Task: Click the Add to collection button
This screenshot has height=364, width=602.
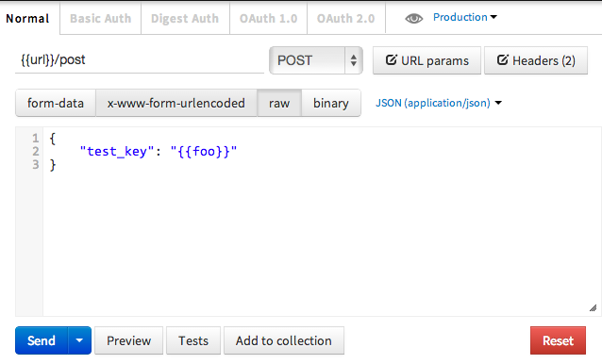Action: point(284,340)
